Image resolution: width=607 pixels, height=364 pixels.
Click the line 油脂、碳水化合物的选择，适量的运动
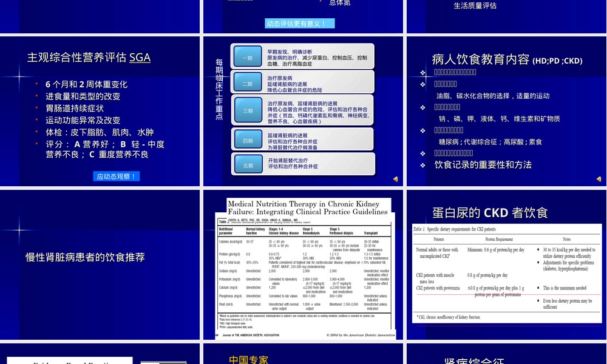pyautogui.click(x=493, y=96)
